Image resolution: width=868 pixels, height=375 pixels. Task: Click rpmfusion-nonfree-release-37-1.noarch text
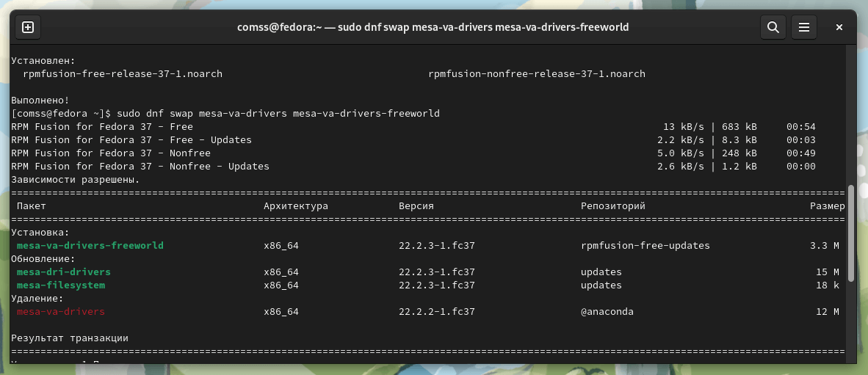click(537, 73)
